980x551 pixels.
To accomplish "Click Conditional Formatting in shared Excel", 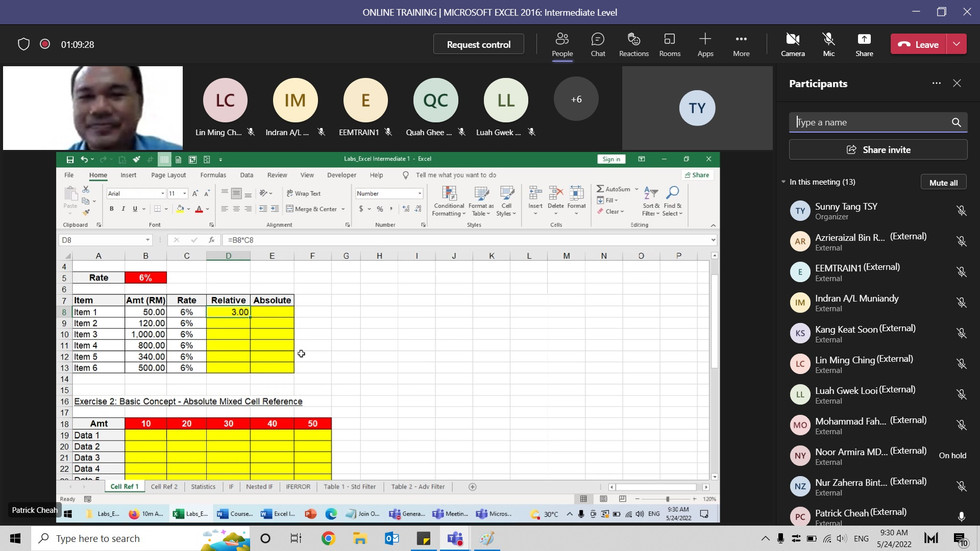I will (449, 201).
